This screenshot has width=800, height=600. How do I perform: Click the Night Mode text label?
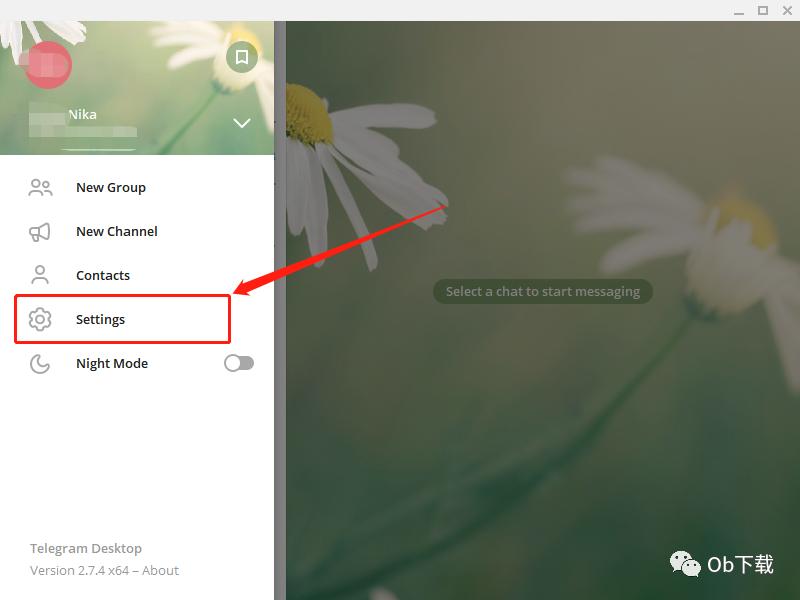(112, 364)
